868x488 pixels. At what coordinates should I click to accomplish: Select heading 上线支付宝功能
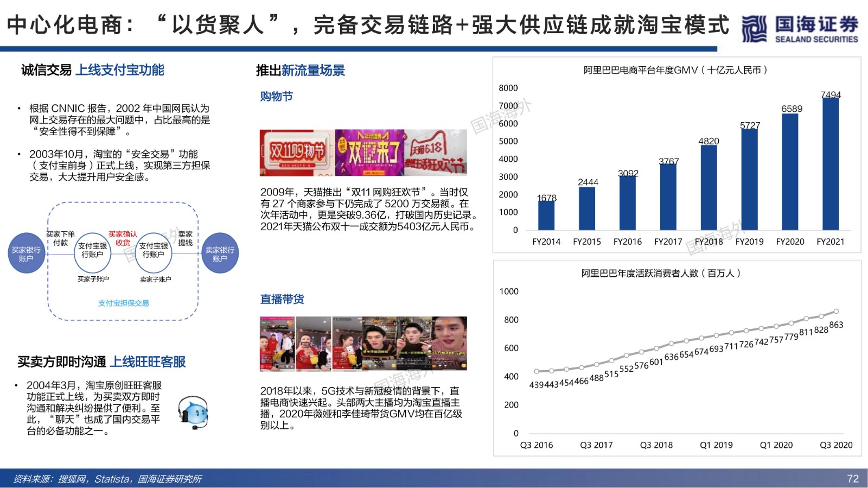click(x=119, y=70)
